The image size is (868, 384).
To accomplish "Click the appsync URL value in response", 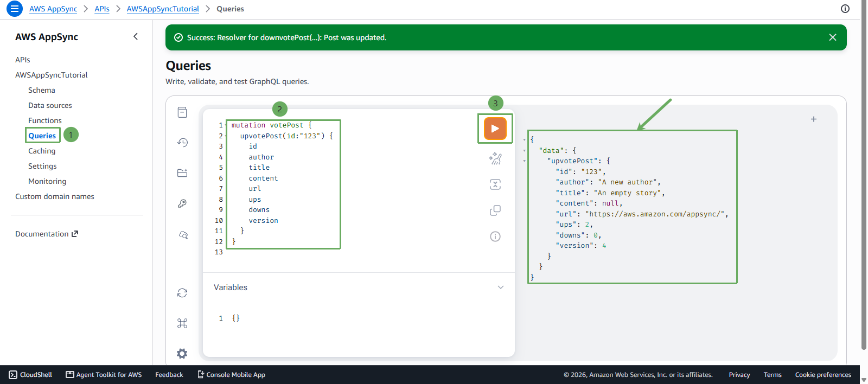I will 655,214.
